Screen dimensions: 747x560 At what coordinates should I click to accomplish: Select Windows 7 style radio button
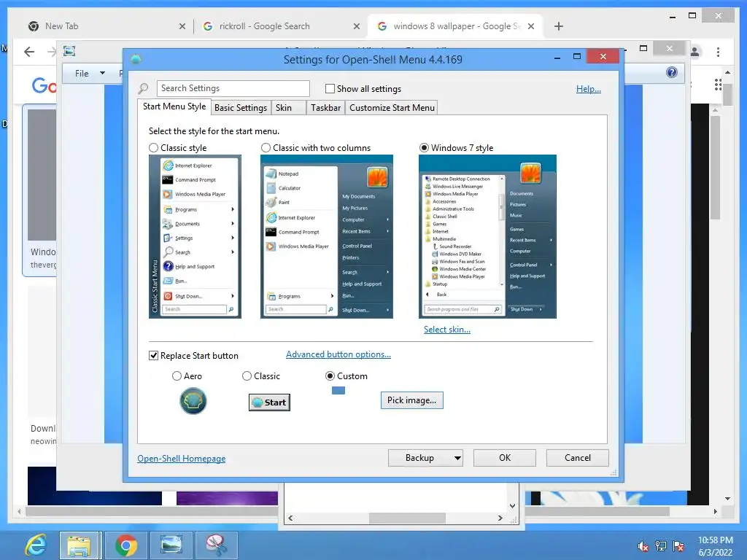click(x=424, y=147)
